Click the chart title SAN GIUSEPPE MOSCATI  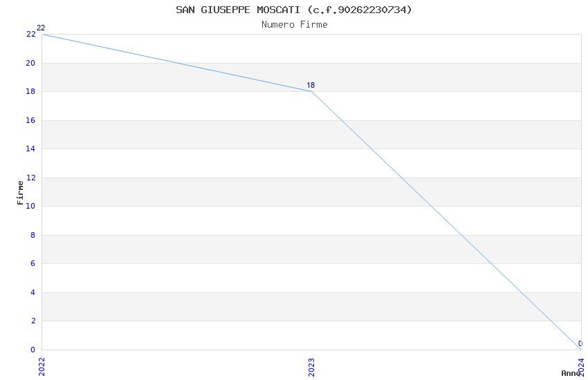point(293,10)
